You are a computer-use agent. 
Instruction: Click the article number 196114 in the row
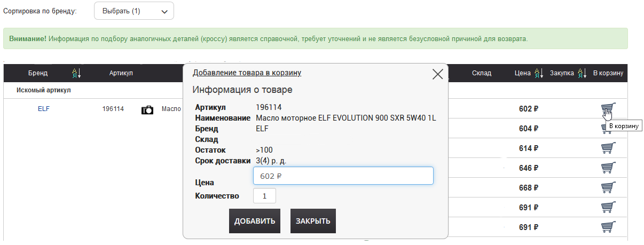113,109
